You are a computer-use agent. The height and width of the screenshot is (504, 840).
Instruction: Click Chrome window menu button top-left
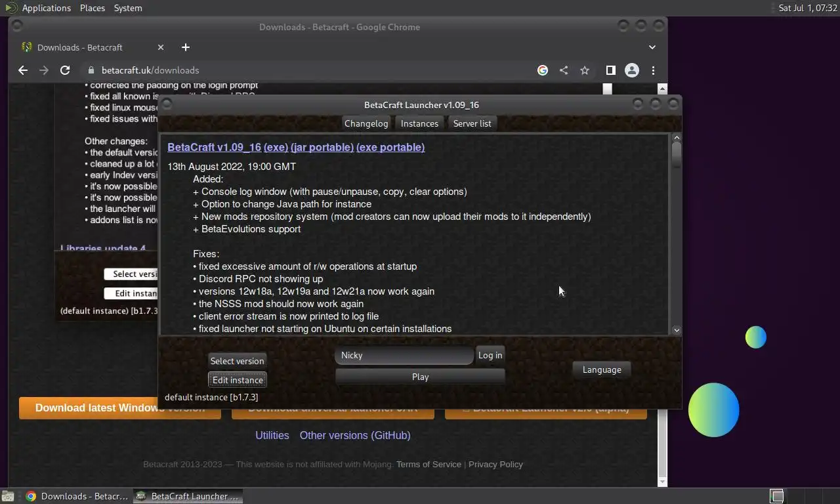pyautogui.click(x=18, y=26)
